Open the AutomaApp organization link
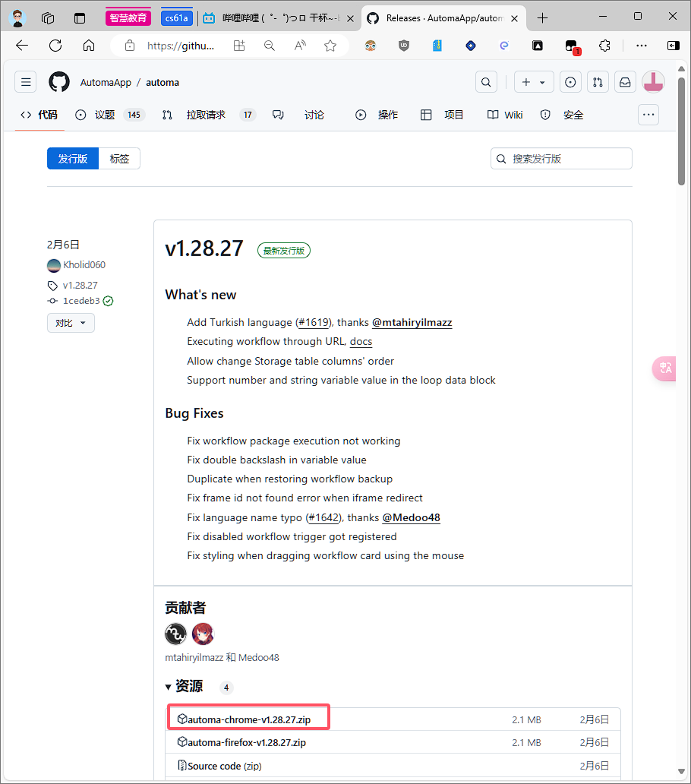Screen dimensions: 691x784 (x=106, y=83)
